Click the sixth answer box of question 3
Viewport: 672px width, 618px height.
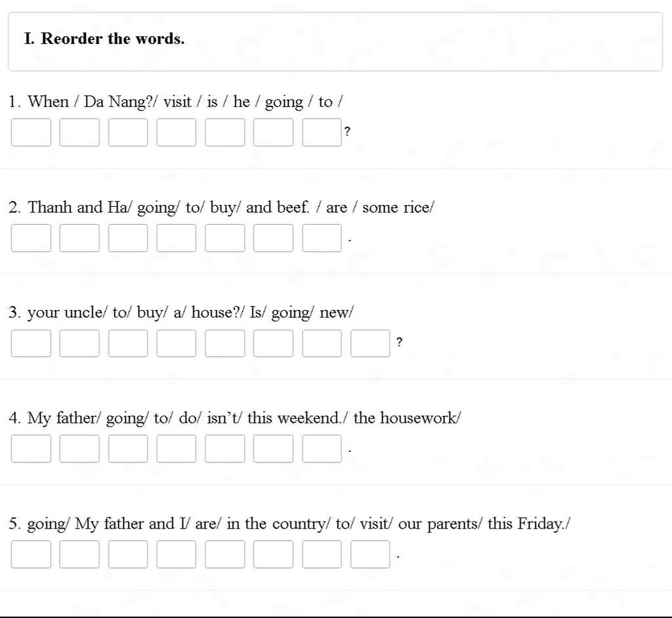(x=273, y=343)
